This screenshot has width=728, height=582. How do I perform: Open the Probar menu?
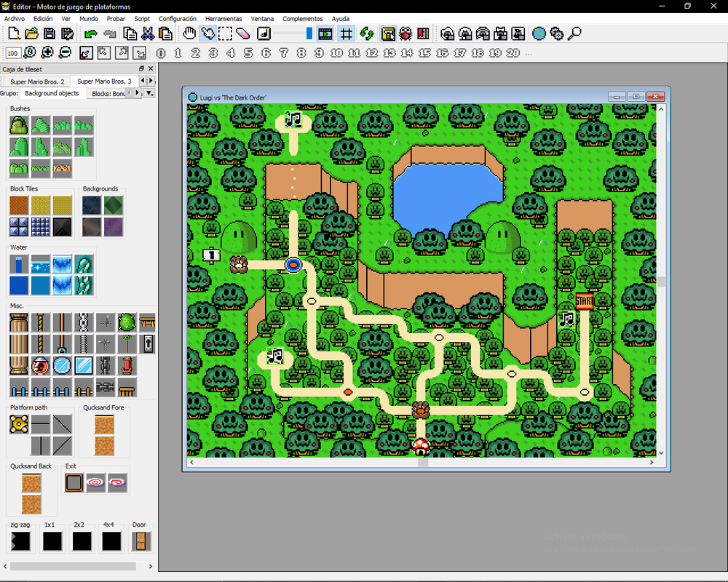pyautogui.click(x=116, y=19)
